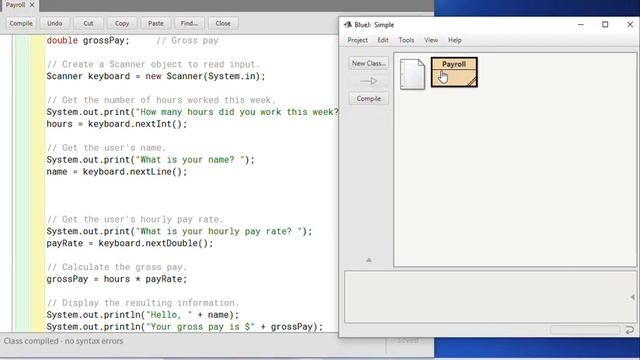The image size is (640, 360).
Task: Click the 'Class compiled - no syntax errors' status
Action: point(63,341)
